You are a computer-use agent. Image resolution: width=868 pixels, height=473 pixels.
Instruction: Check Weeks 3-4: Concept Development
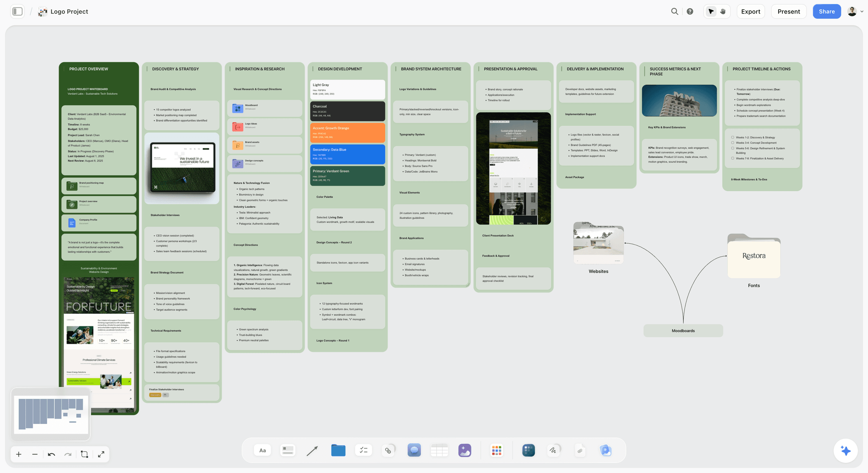[x=732, y=143]
